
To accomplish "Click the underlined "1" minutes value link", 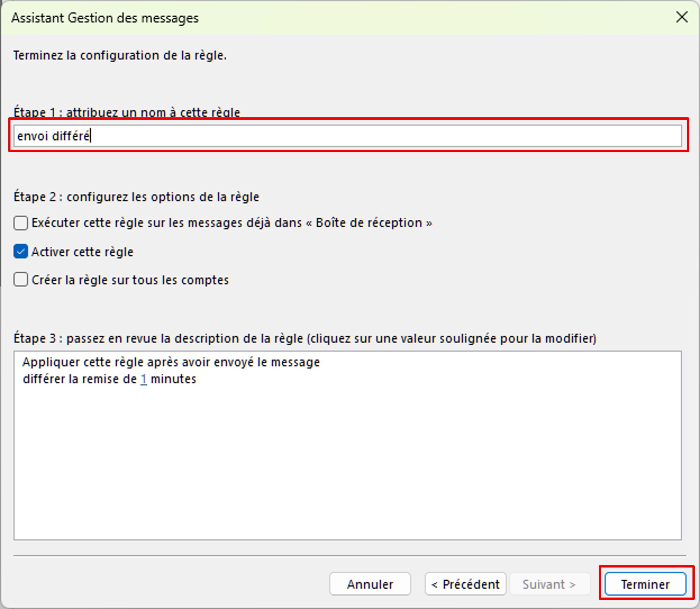I will (x=144, y=379).
